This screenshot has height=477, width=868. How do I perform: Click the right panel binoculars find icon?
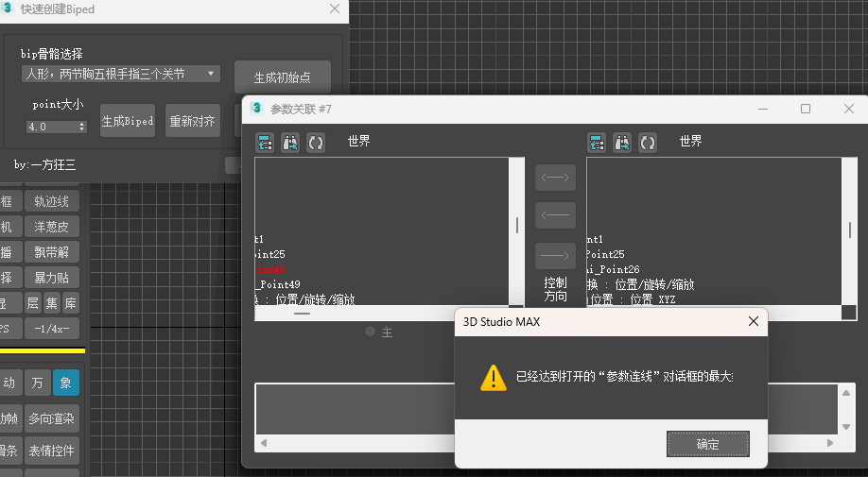[x=622, y=143]
